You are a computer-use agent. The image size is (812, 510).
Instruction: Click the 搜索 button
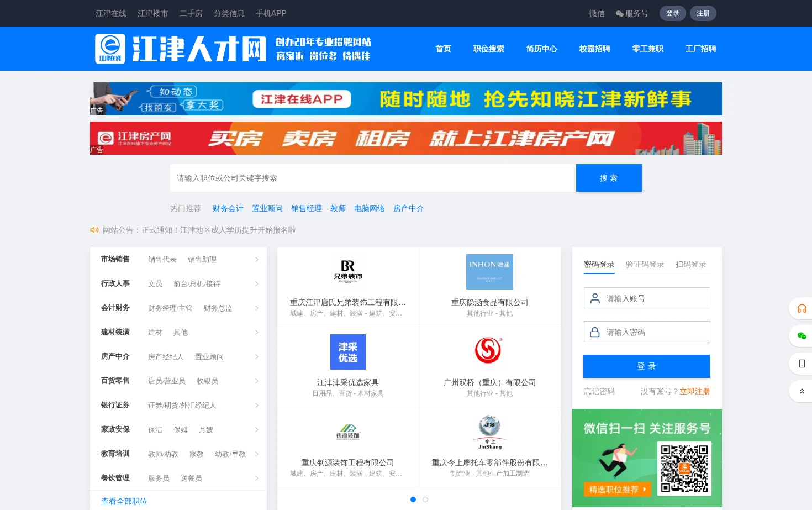609,178
